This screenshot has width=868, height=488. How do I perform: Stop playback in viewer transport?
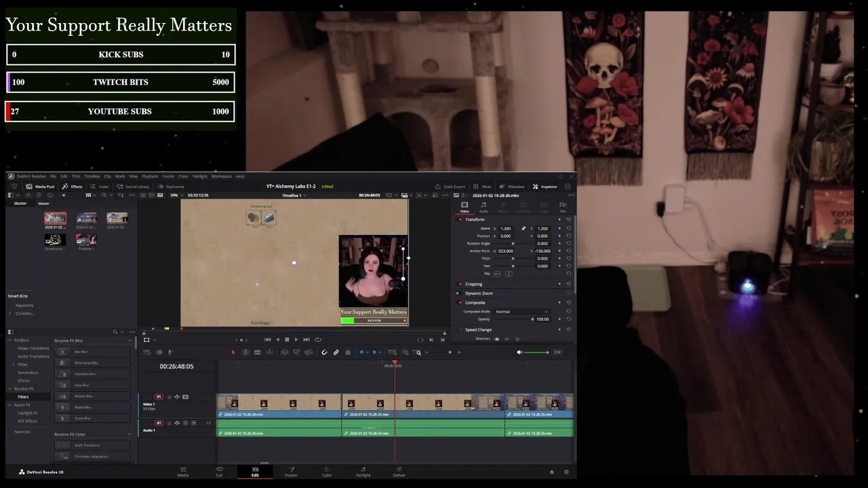tap(287, 340)
